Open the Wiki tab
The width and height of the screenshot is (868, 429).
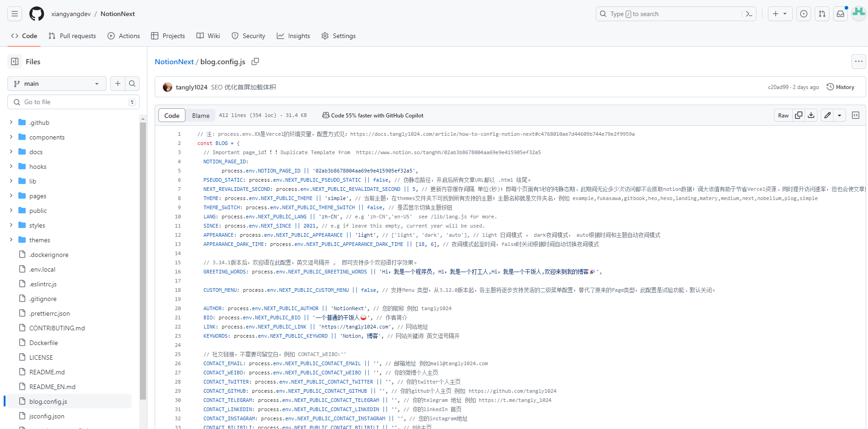point(208,36)
